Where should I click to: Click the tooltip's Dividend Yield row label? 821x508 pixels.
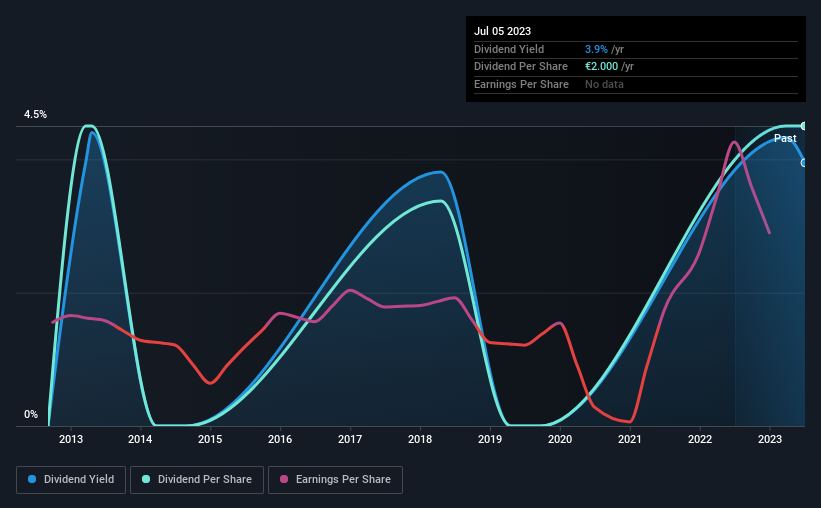(509, 49)
